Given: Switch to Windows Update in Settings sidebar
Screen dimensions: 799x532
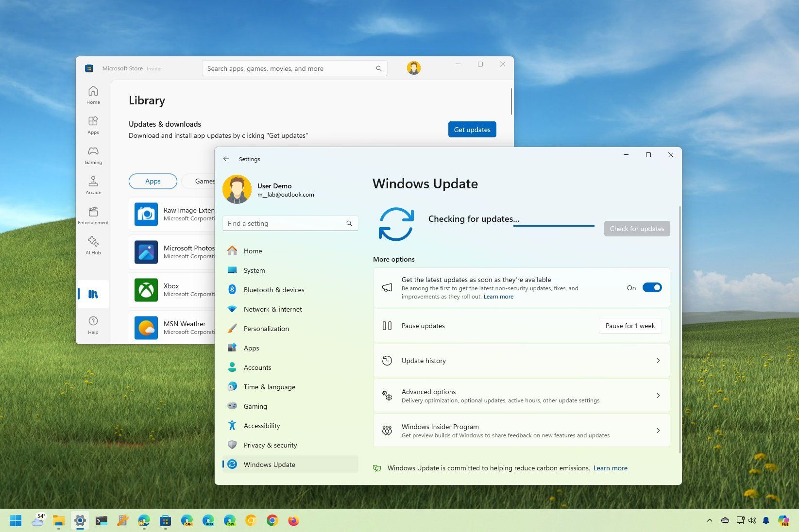Looking at the screenshot, I should 270,464.
